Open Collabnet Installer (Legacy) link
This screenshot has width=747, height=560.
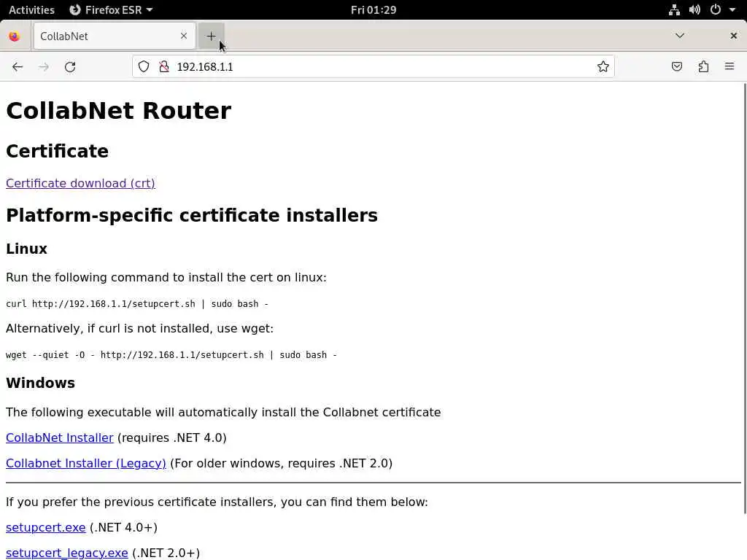pos(86,463)
